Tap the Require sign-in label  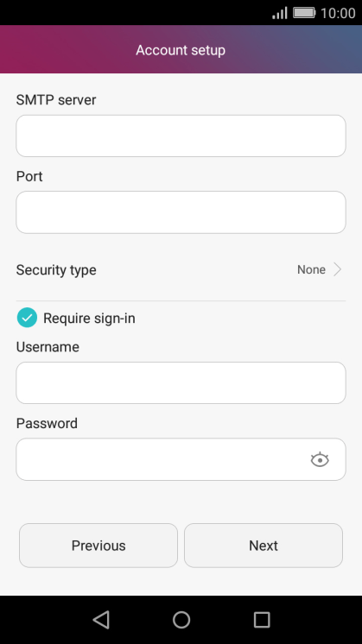point(89,319)
